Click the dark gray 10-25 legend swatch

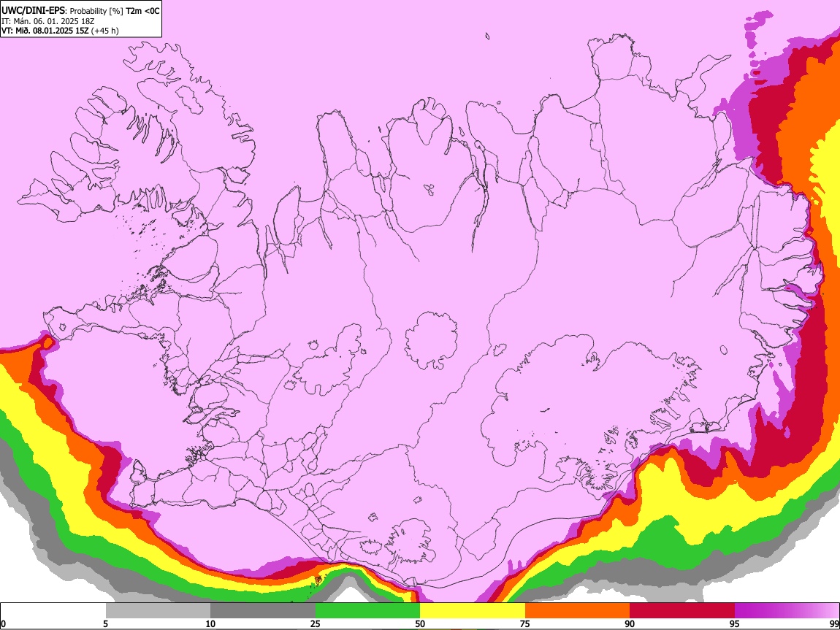263,611
